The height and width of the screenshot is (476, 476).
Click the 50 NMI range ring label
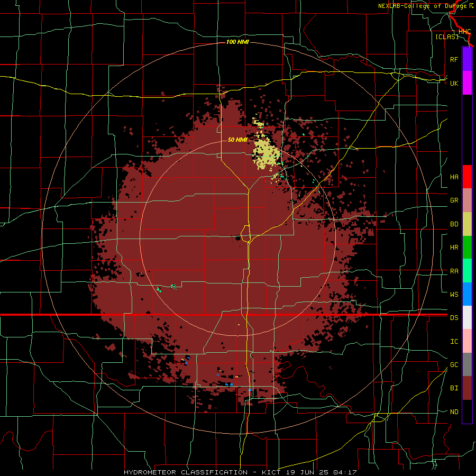pyautogui.click(x=237, y=140)
